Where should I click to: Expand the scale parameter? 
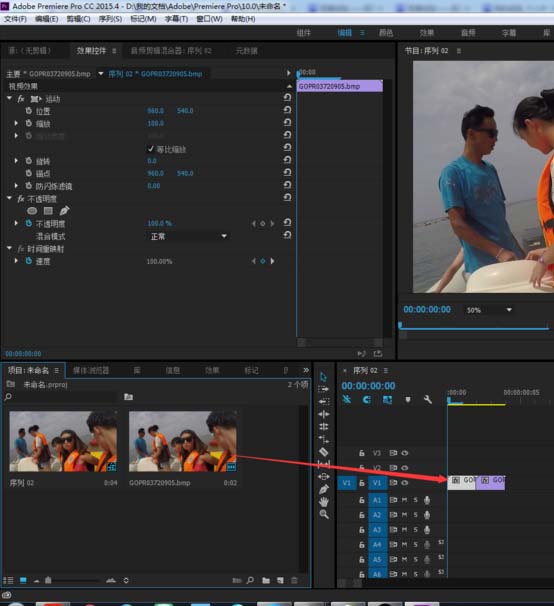pos(16,123)
